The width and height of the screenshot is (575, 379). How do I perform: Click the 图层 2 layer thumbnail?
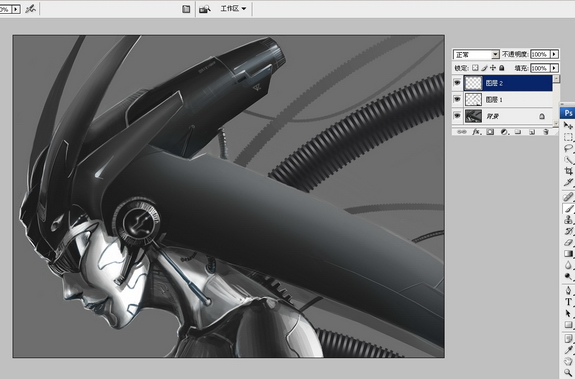click(x=473, y=83)
